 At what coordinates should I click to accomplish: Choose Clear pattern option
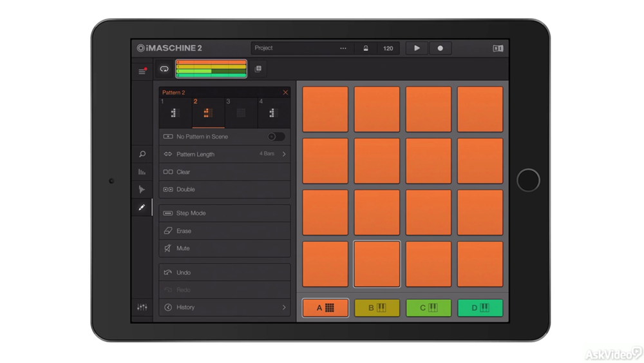[x=225, y=172]
